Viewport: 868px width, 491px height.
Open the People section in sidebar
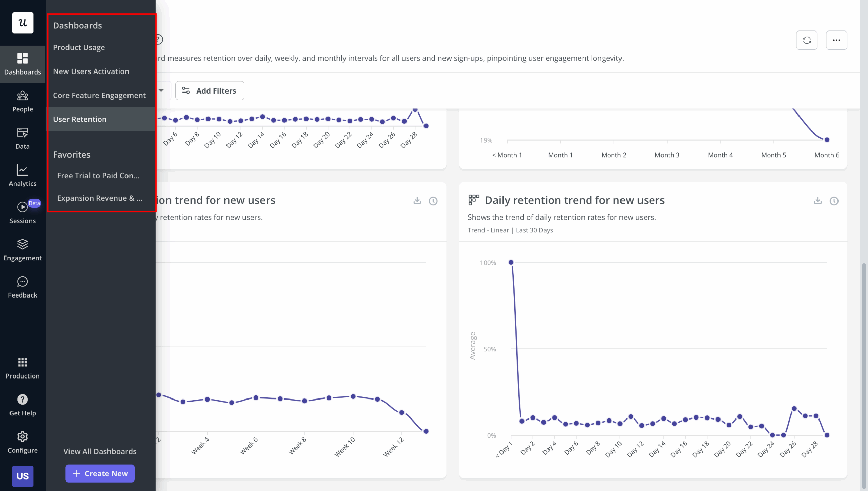tap(22, 101)
